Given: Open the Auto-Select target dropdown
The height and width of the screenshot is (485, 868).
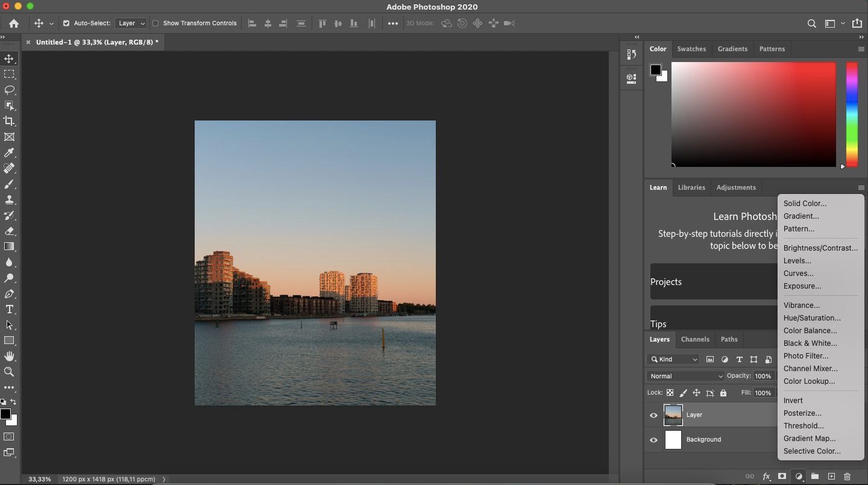Looking at the screenshot, I should [x=131, y=23].
